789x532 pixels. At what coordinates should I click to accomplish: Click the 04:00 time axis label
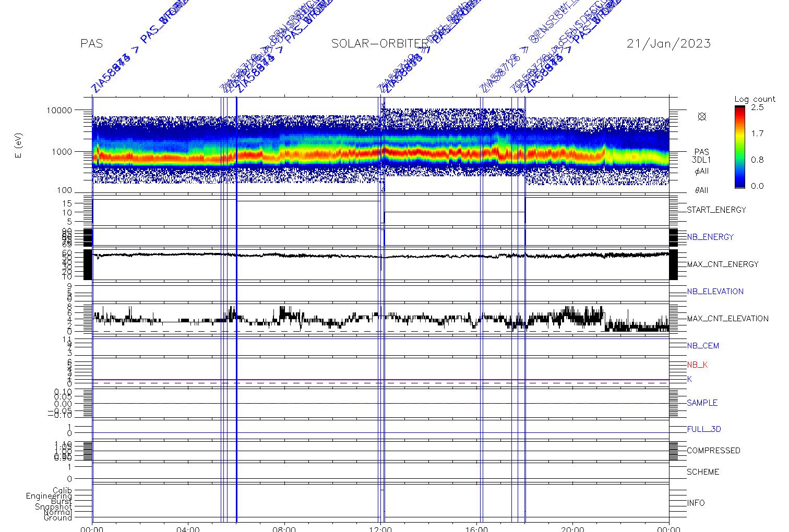click(188, 528)
